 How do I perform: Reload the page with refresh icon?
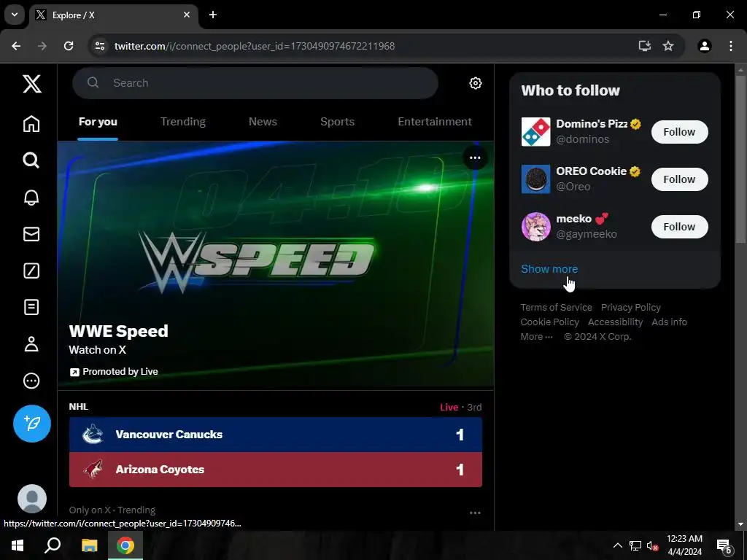pyautogui.click(x=69, y=46)
